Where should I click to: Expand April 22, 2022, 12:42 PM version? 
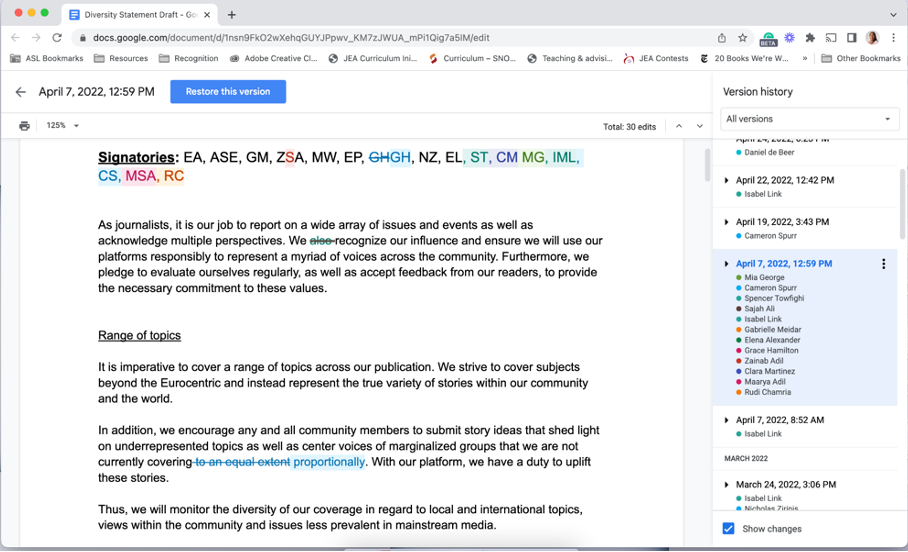coord(726,180)
